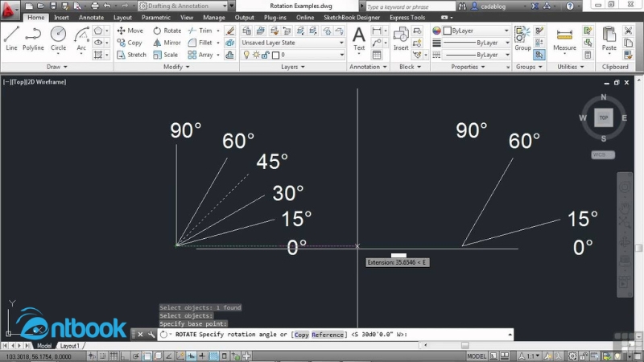Toggle the WCS coordinate system button

[x=602, y=154]
